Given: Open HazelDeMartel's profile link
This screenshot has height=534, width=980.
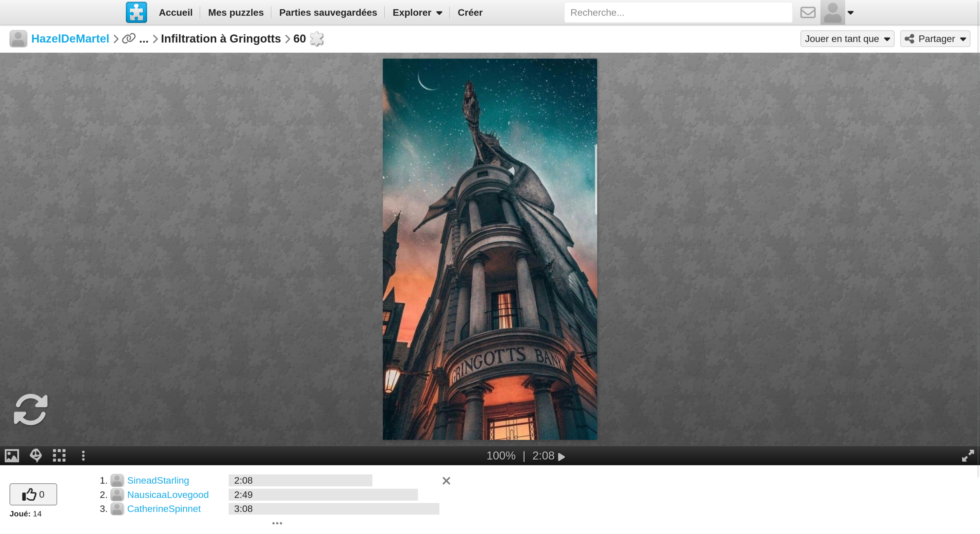Looking at the screenshot, I should click(70, 38).
